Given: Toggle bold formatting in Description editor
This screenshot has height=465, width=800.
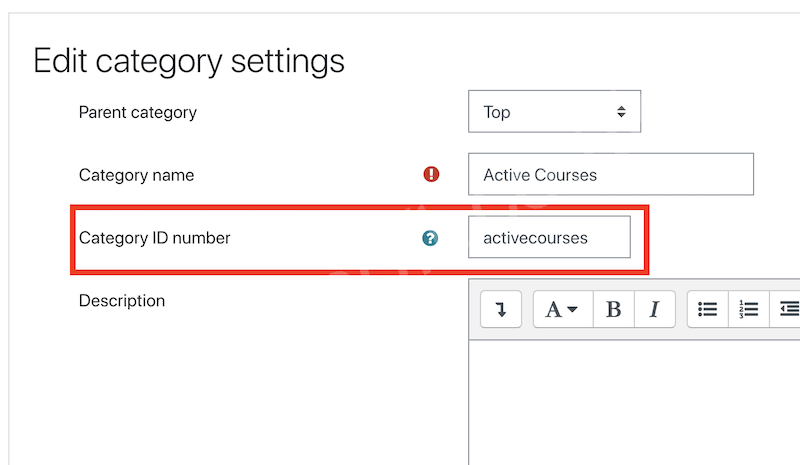Looking at the screenshot, I should pos(614,309).
